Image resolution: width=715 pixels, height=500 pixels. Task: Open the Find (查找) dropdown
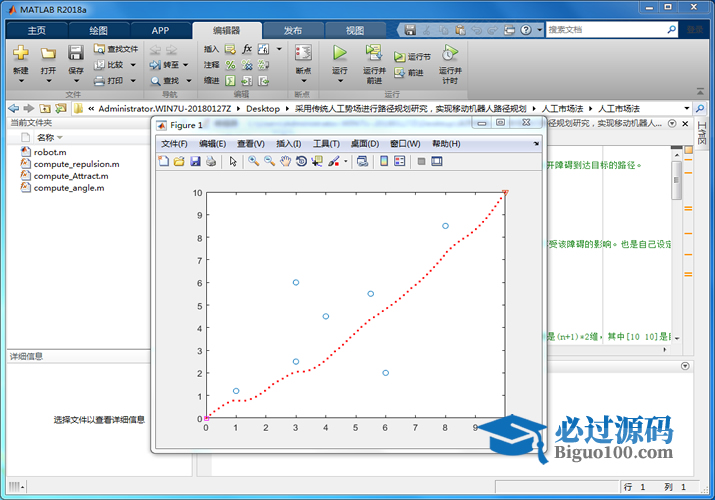click(188, 81)
